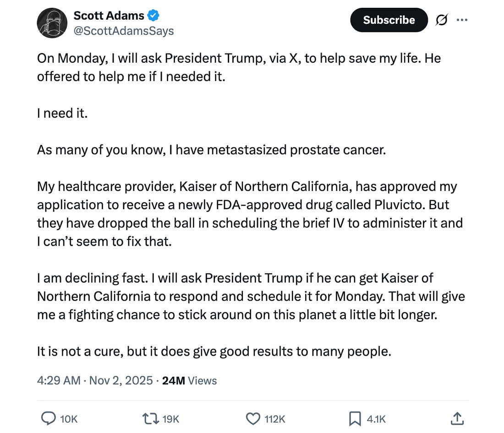Screen dimensions: 504x433
Task: Click the "I need it." line
Action: point(62,113)
